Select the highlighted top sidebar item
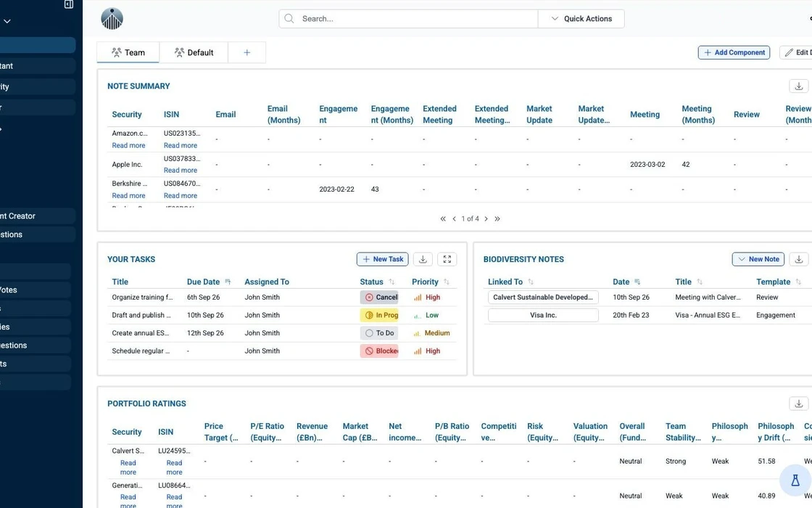 click(37, 45)
